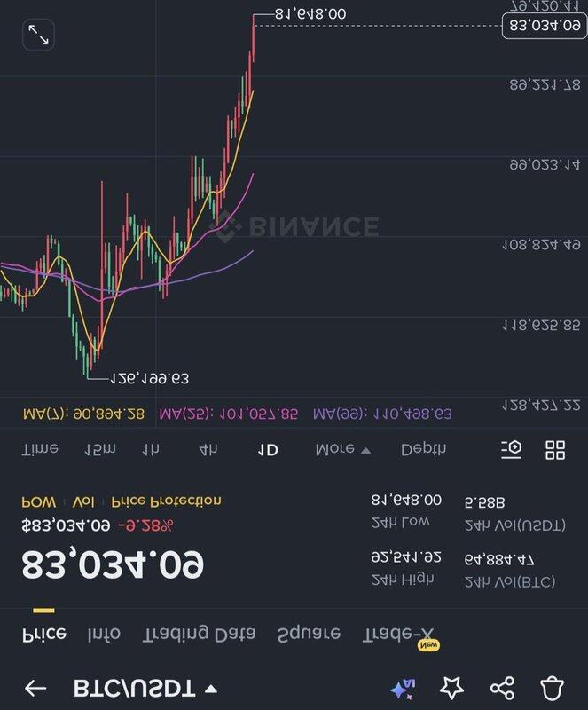Open the Depth chart view
This screenshot has height=710, width=588.
pos(424,450)
